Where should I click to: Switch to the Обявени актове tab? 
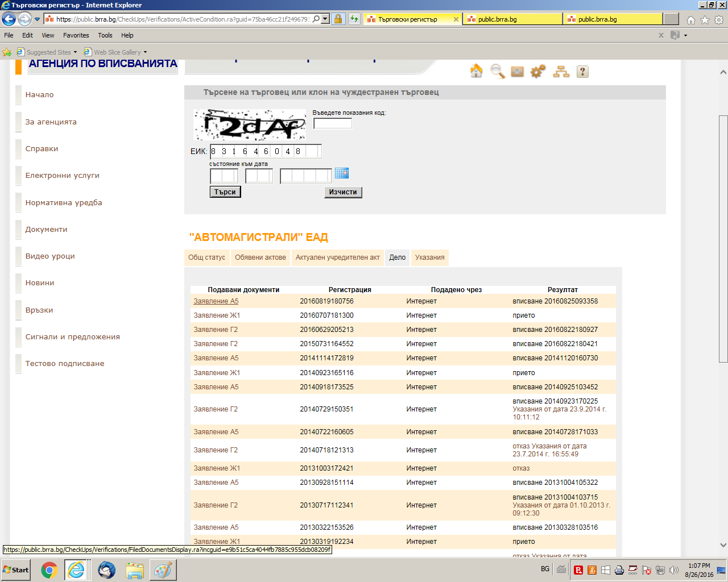tap(260, 257)
